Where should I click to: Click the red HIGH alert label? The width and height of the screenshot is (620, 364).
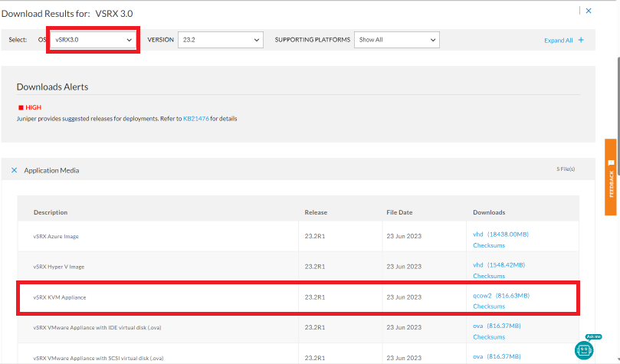tap(33, 107)
